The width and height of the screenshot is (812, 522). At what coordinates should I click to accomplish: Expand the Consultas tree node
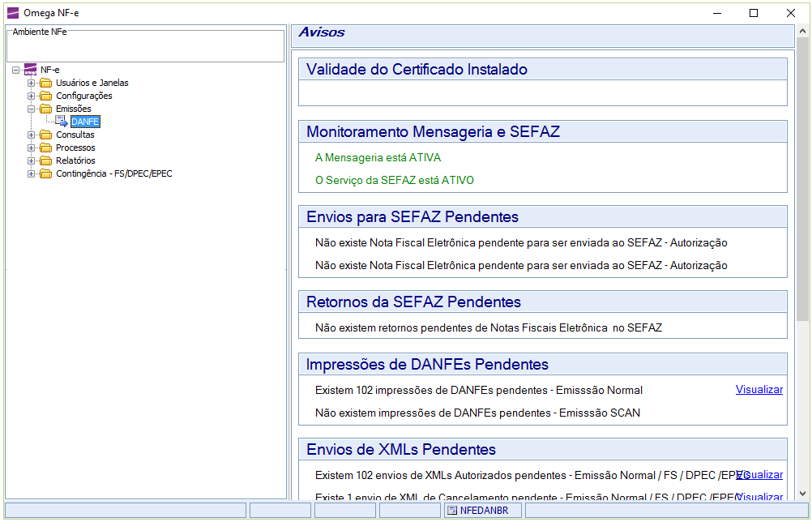click(x=32, y=135)
